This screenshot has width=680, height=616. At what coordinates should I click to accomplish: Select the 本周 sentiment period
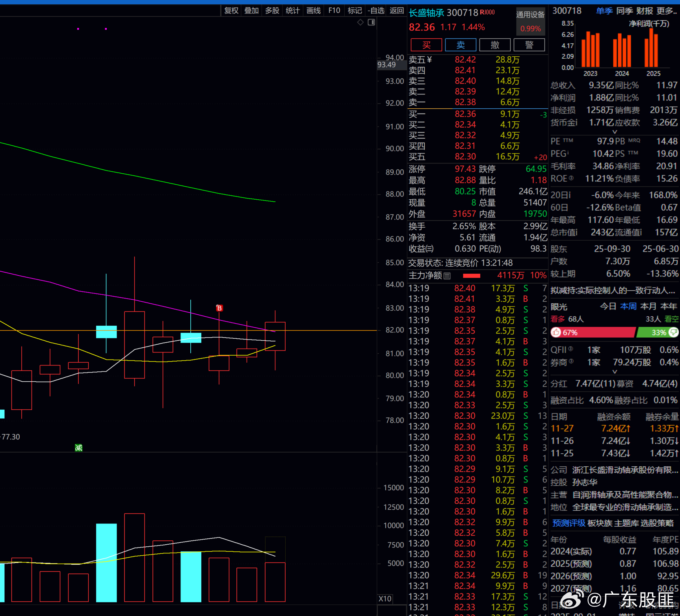[x=628, y=306]
